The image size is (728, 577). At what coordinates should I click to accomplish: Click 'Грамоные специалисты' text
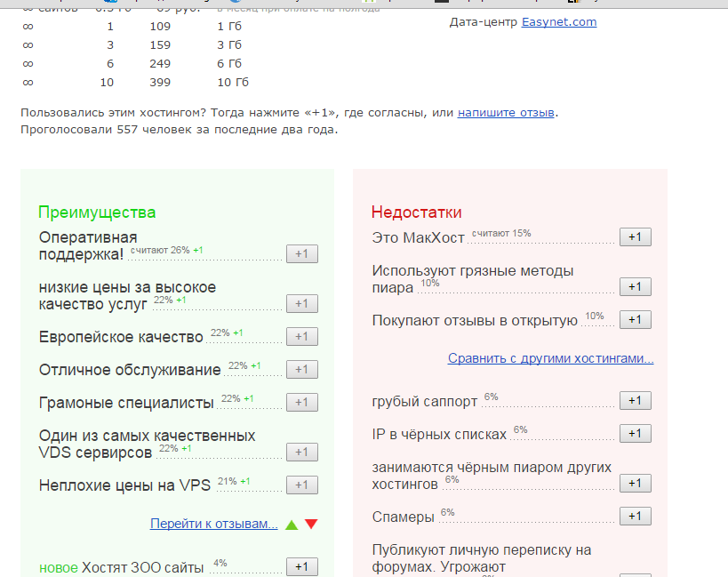point(126,403)
